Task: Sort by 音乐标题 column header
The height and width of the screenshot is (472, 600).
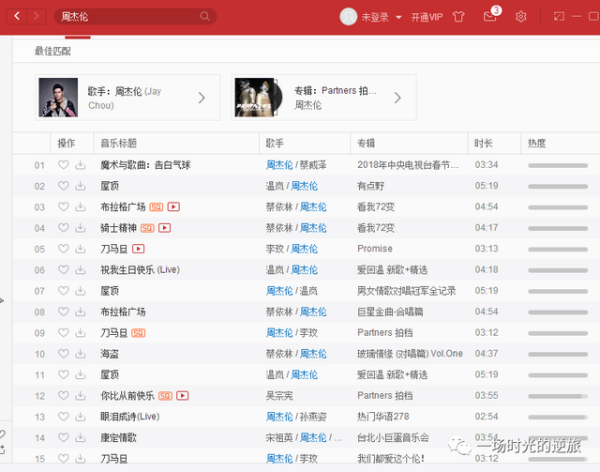Action: point(118,143)
